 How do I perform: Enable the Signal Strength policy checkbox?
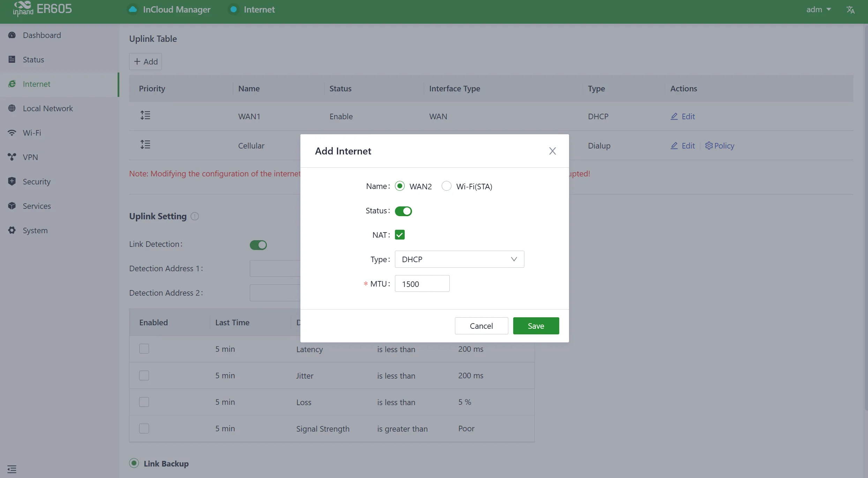click(x=144, y=428)
